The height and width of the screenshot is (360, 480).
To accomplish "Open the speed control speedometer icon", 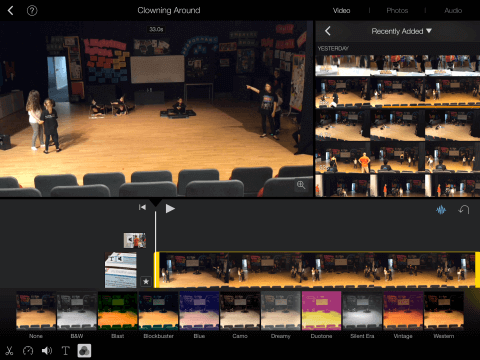I will tap(28, 351).
